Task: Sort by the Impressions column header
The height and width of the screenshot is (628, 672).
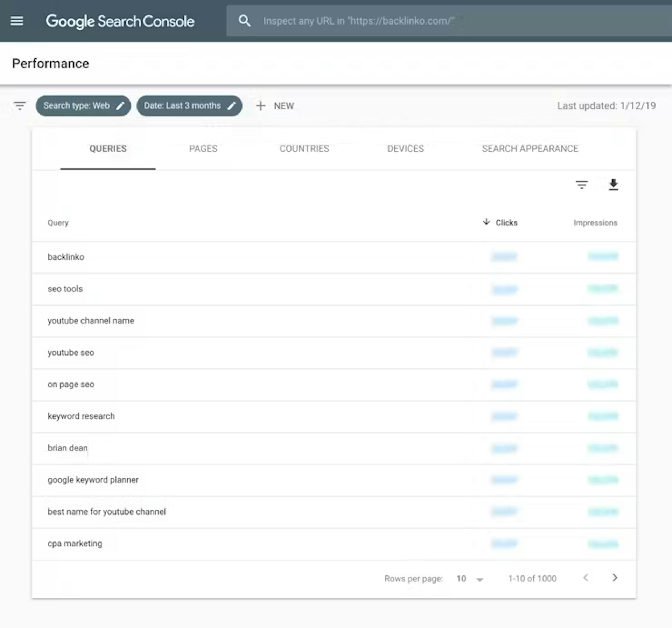Action: pyautogui.click(x=595, y=223)
